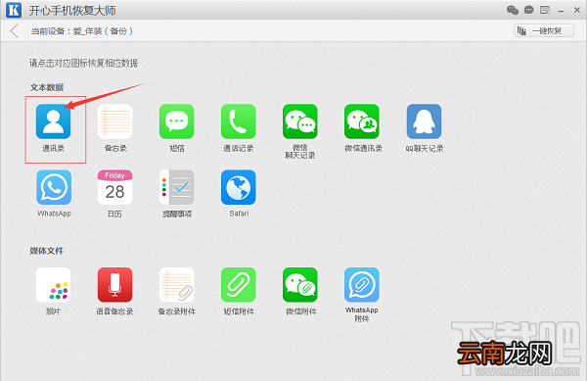The width and height of the screenshot is (588, 381).
Task: Click the 短信附件 message attachment icon
Action: (238, 285)
